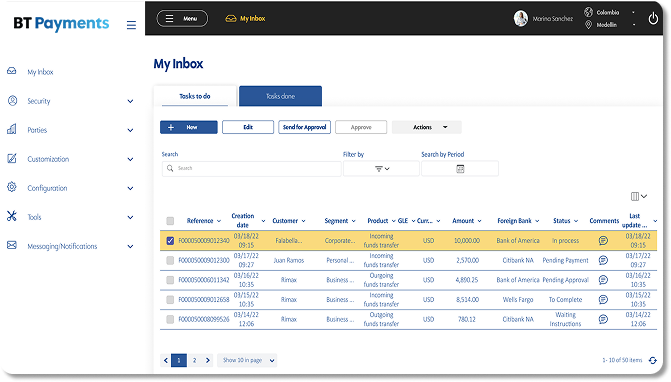Open the Actions dropdown
671x382 pixels.
pos(427,127)
